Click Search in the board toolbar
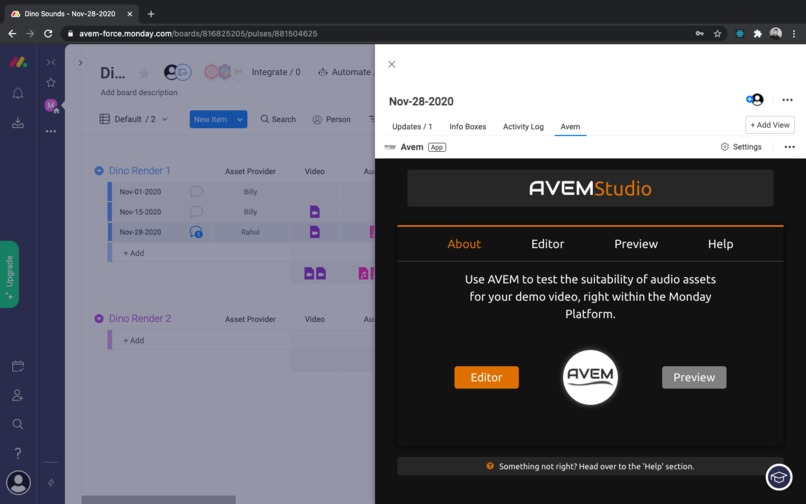 click(278, 119)
